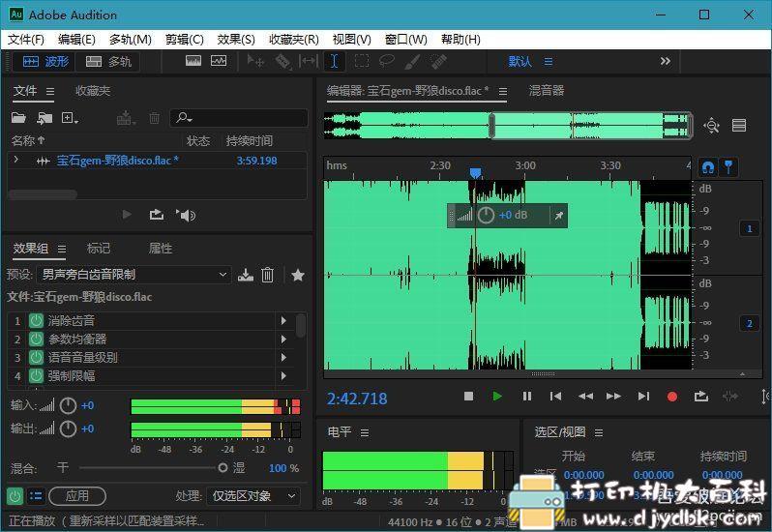The image size is (772, 532).
Task: Select the Razor tool in toolbar
Action: coord(282,62)
